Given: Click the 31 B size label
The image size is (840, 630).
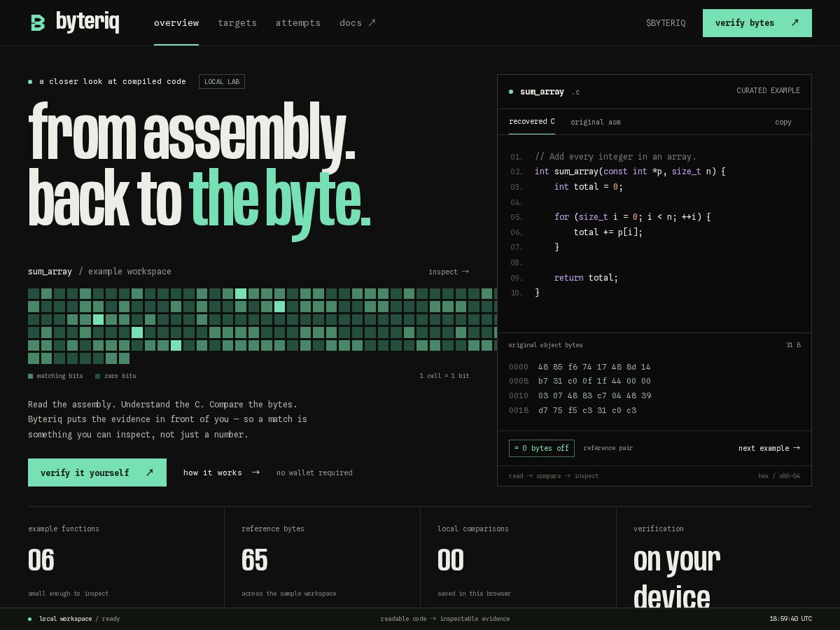Looking at the screenshot, I should [x=793, y=345].
